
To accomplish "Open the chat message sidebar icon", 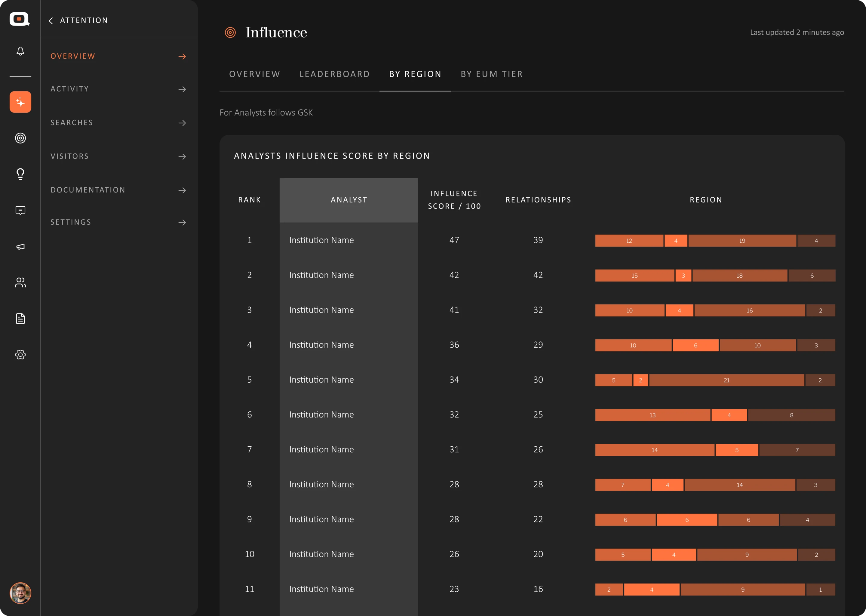I will coord(20,211).
